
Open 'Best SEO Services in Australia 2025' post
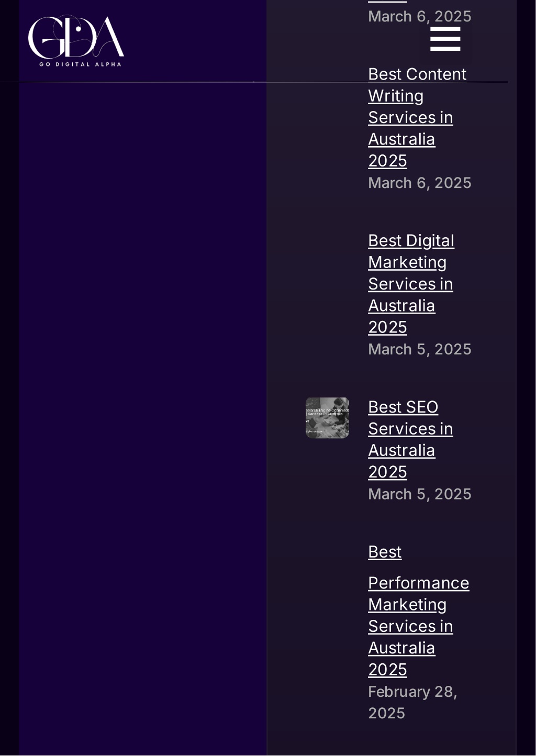click(x=410, y=439)
